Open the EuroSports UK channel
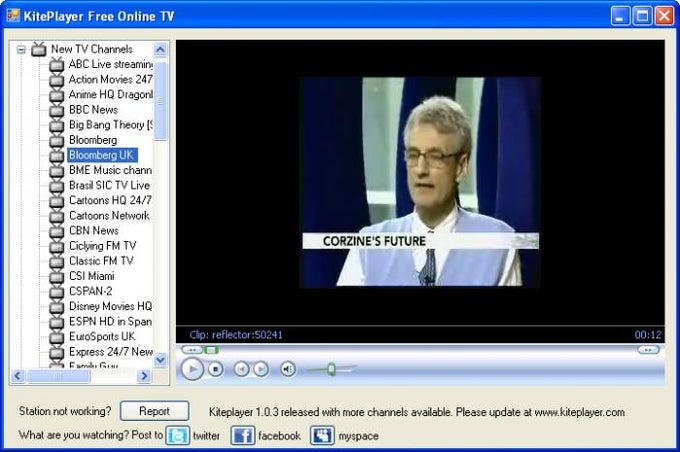 (x=102, y=337)
